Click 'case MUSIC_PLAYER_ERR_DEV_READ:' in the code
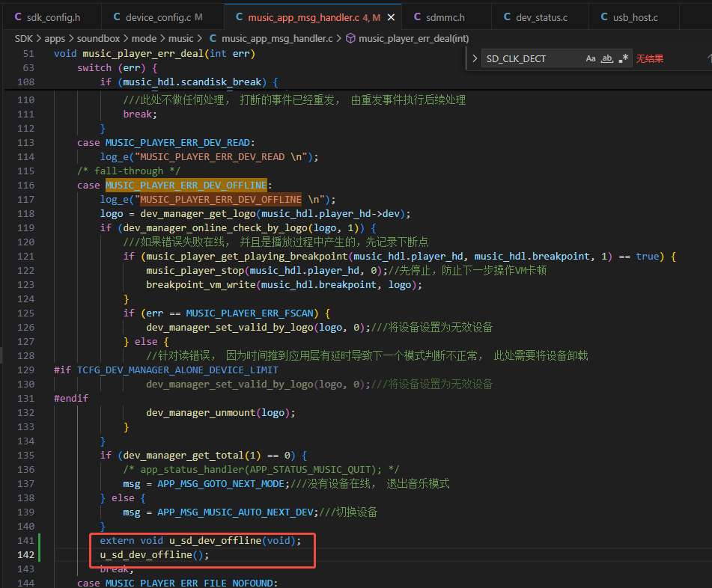 166,142
